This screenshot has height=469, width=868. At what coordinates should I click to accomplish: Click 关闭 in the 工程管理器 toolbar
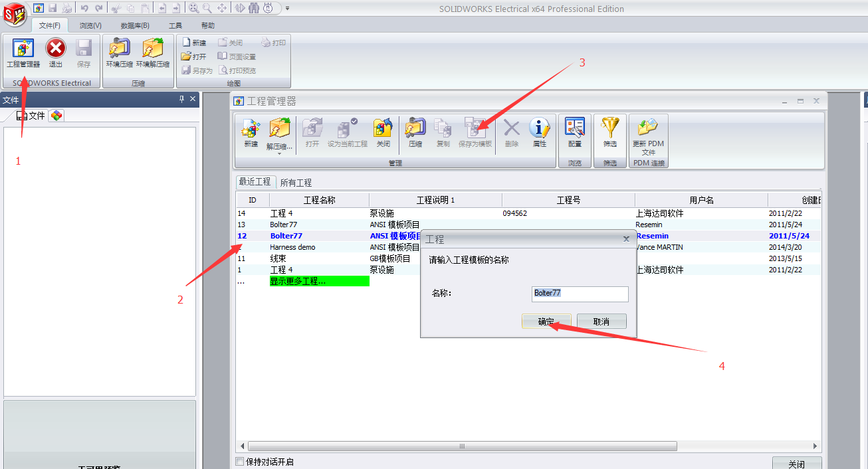click(x=383, y=133)
